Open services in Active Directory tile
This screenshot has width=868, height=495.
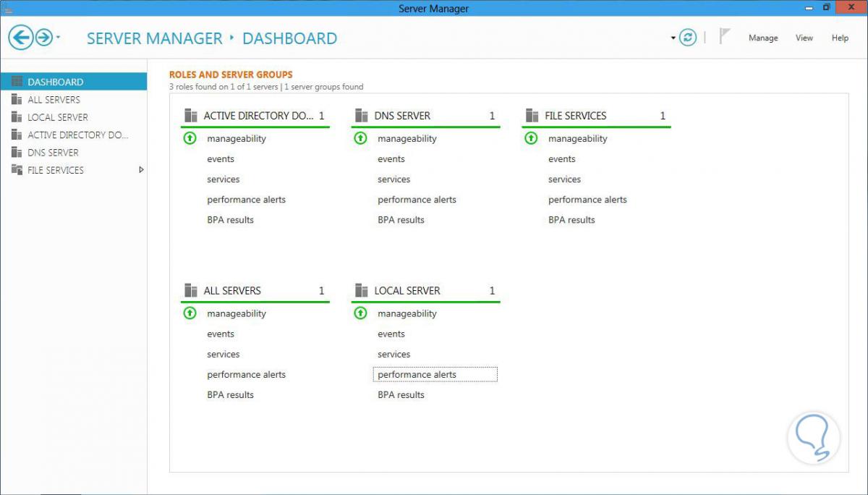coord(223,179)
